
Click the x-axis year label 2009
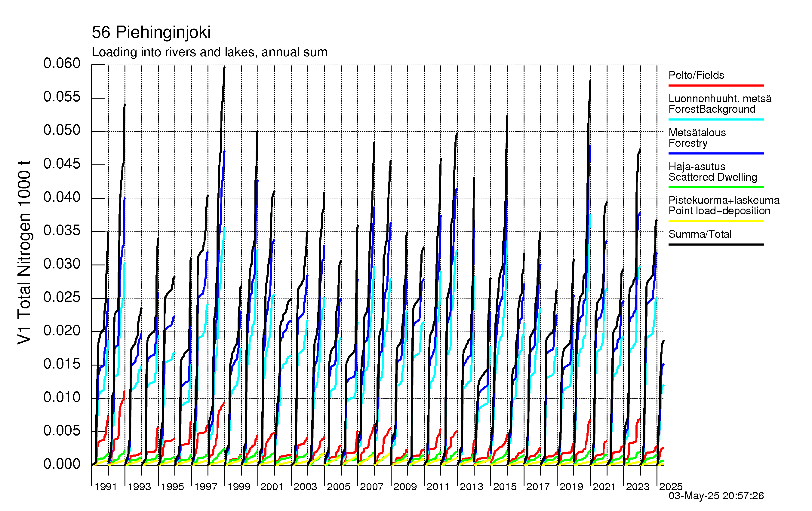(x=405, y=487)
